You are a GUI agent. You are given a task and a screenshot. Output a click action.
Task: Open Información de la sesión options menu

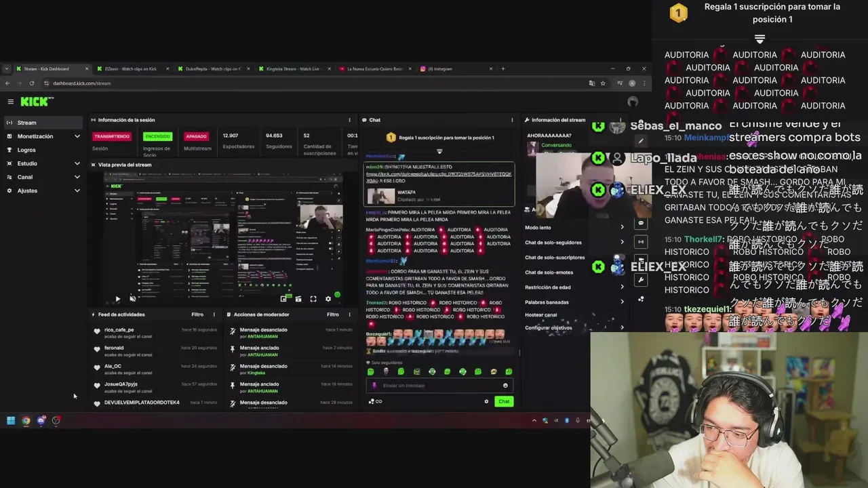click(x=349, y=120)
